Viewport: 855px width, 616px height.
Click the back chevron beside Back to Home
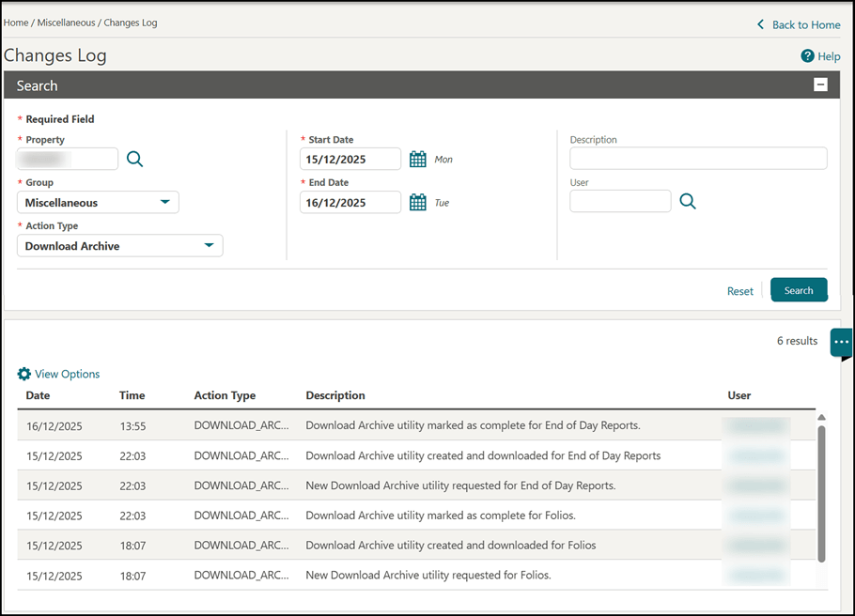click(x=760, y=24)
